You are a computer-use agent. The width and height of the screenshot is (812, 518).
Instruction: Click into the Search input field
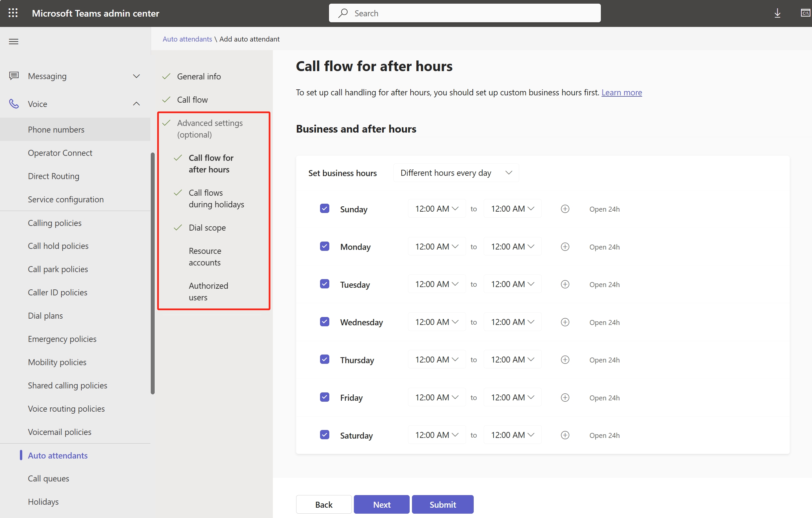[x=465, y=13]
